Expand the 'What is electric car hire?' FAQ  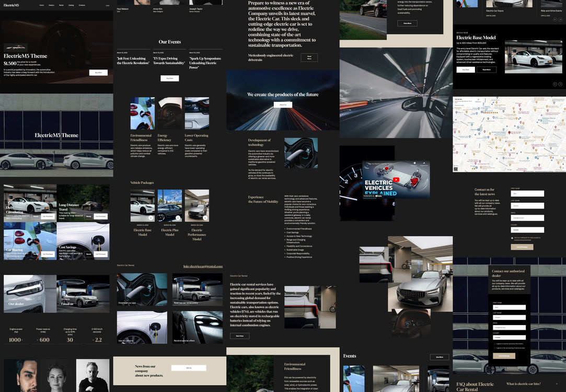(x=557, y=384)
